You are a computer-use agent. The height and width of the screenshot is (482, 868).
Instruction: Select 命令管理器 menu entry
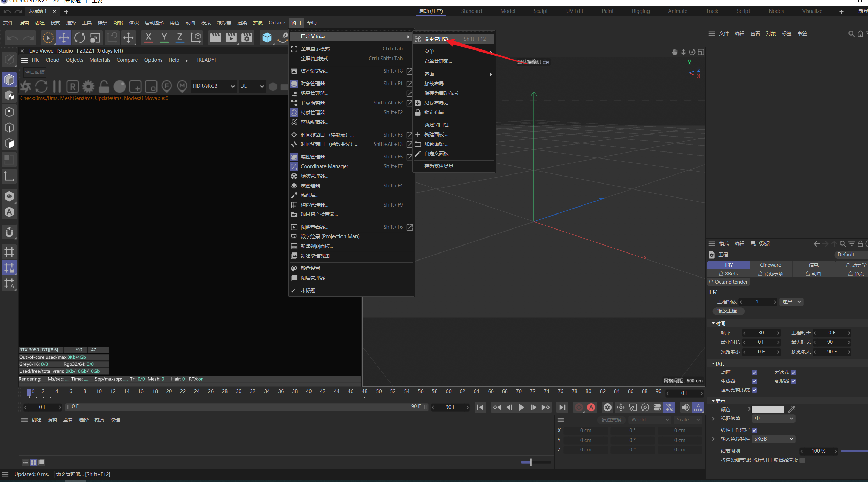[x=436, y=39]
